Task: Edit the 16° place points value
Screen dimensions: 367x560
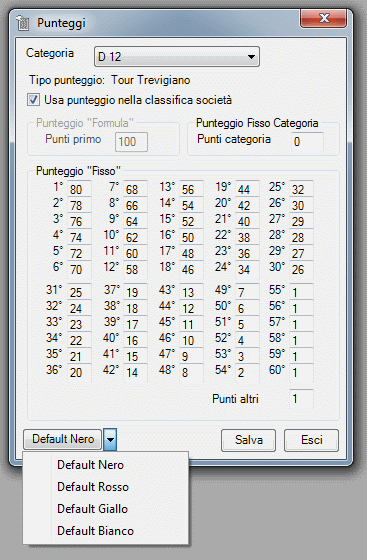Action: tap(191, 237)
